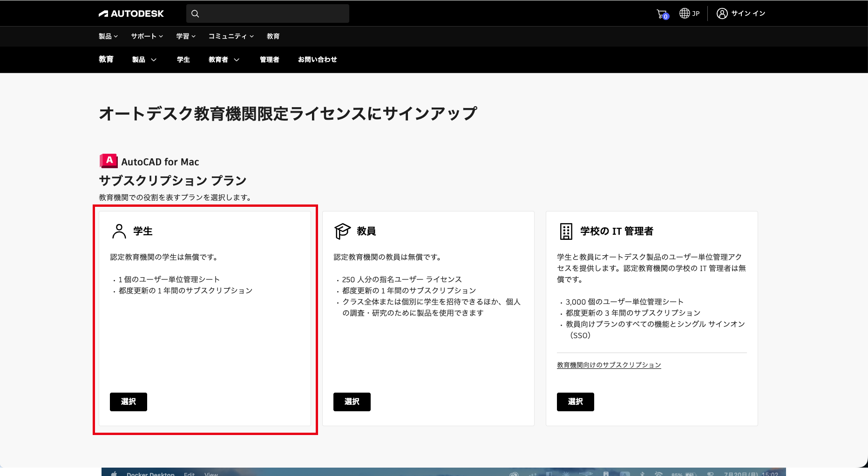Click the graduation cap icon beside 教員

342,231
